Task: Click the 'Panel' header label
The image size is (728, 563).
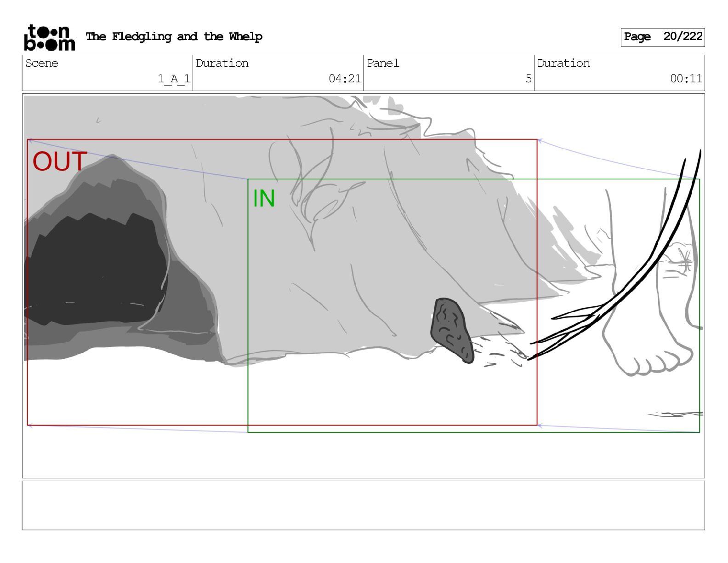Action: click(x=383, y=63)
